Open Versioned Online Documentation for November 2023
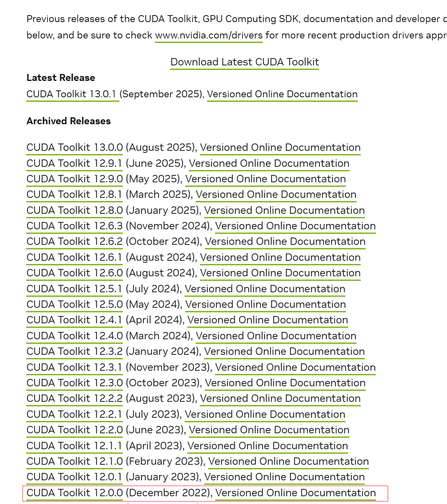The height and width of the screenshot is (504, 447). [295, 367]
